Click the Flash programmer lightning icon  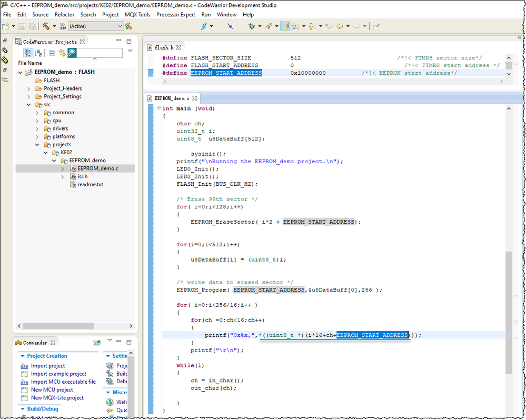tap(204, 26)
